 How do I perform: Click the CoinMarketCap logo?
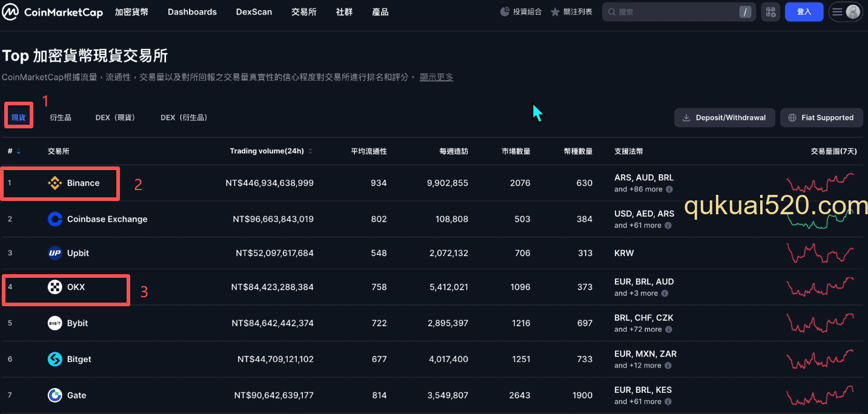pyautogui.click(x=53, y=12)
